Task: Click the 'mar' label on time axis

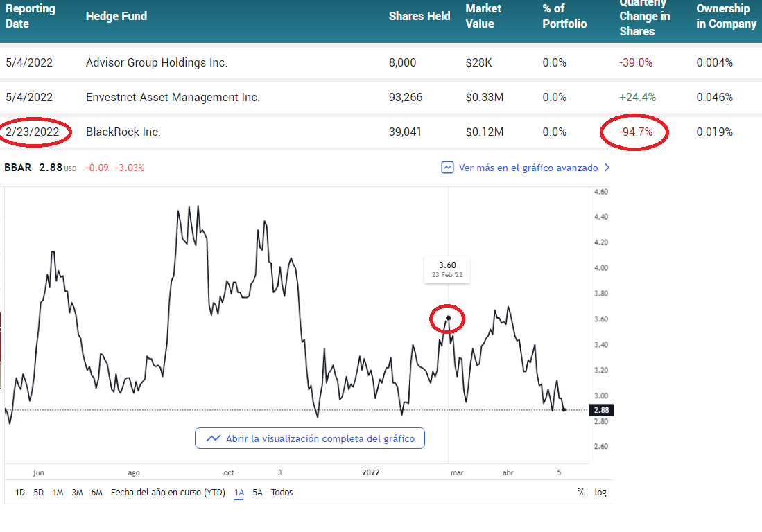Action: tap(457, 472)
